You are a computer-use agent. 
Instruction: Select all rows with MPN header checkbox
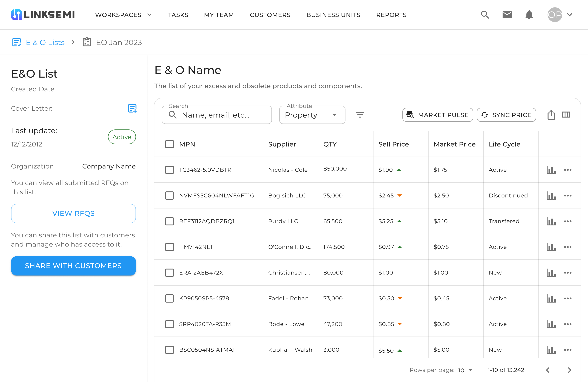tap(170, 144)
